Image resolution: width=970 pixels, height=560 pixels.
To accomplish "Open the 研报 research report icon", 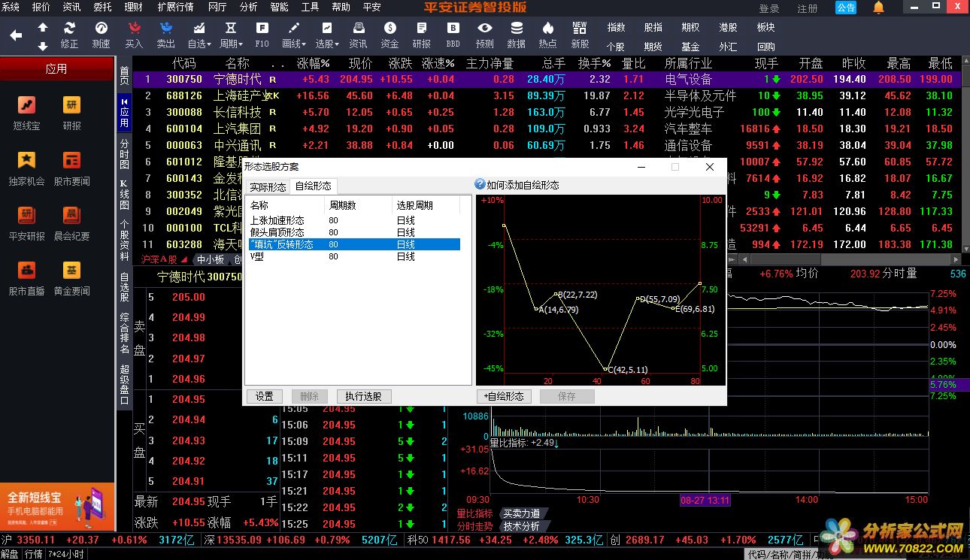I will (422, 35).
